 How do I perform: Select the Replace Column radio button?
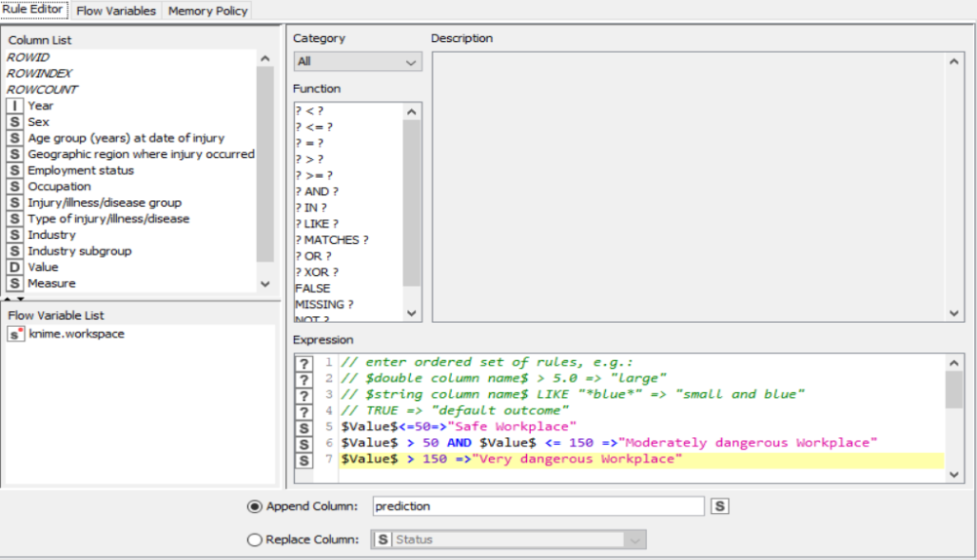tap(254, 540)
